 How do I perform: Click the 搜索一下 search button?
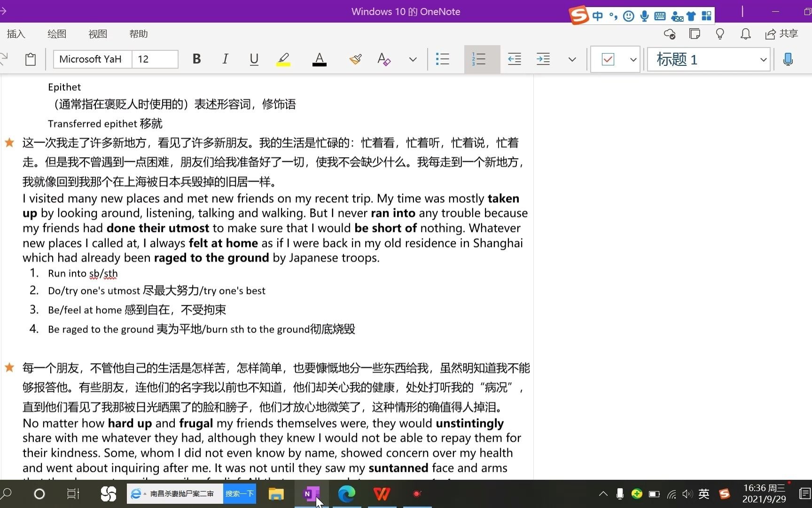pyautogui.click(x=240, y=494)
